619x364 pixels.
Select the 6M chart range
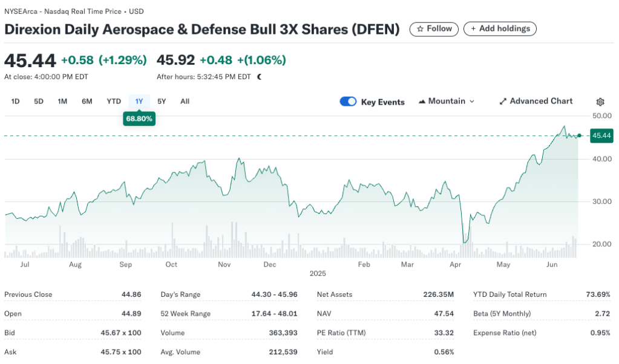[x=86, y=101]
